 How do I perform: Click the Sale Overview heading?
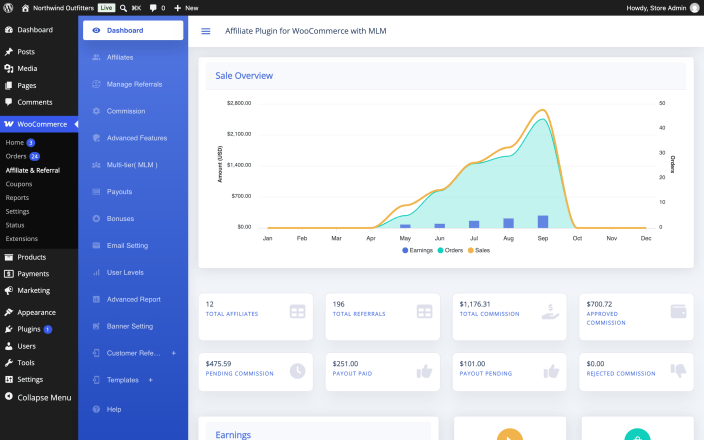[244, 76]
